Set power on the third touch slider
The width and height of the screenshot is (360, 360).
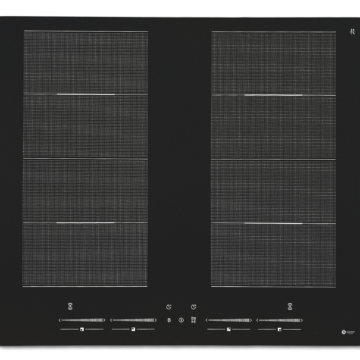[x=229, y=320]
